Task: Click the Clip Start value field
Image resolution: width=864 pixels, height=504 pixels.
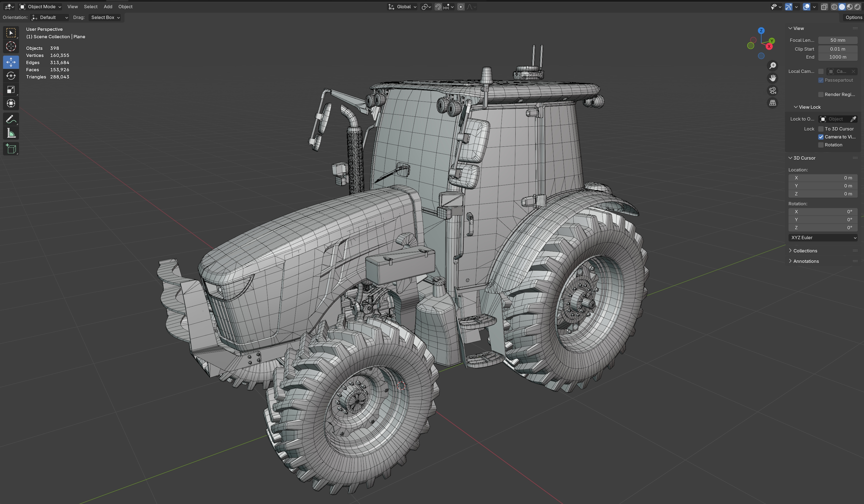Action: click(x=837, y=49)
